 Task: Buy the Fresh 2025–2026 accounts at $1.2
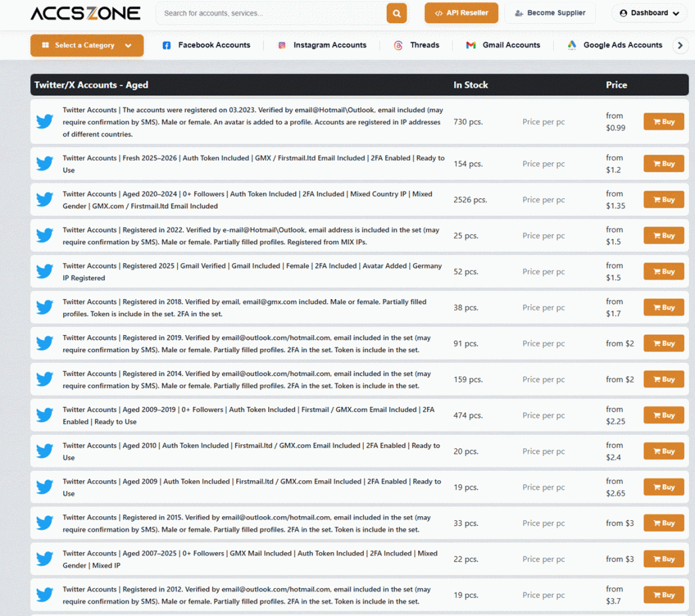coord(664,163)
